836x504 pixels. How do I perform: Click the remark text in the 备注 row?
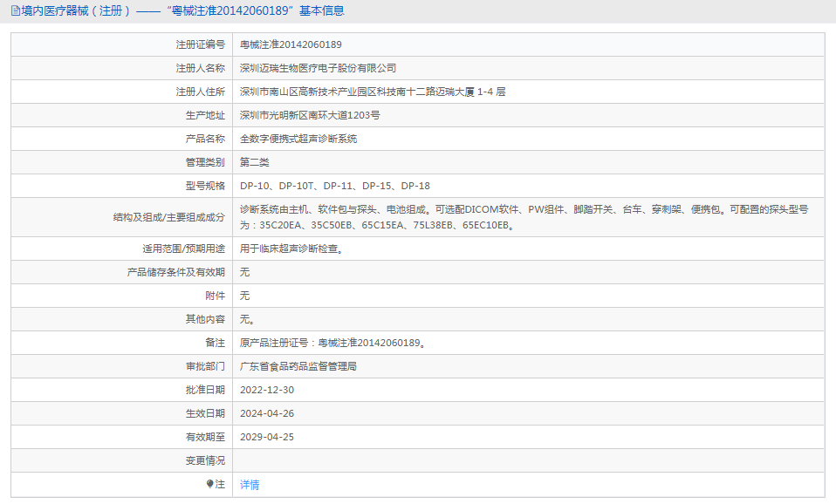(x=332, y=343)
